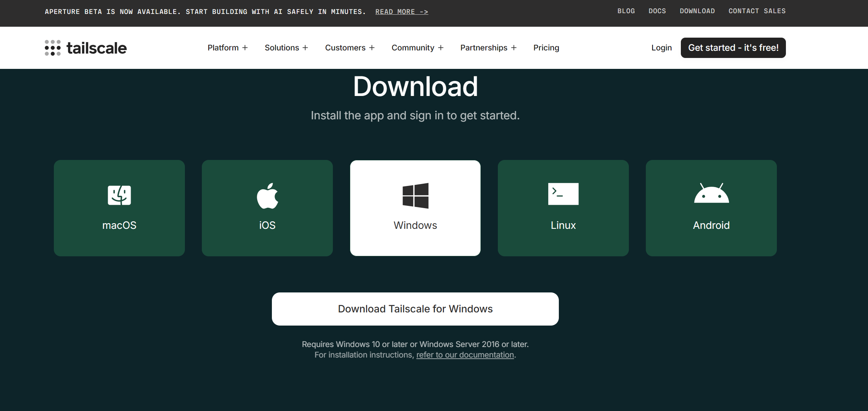The image size is (868, 411).
Task: Select the Android card label
Action: 711,225
